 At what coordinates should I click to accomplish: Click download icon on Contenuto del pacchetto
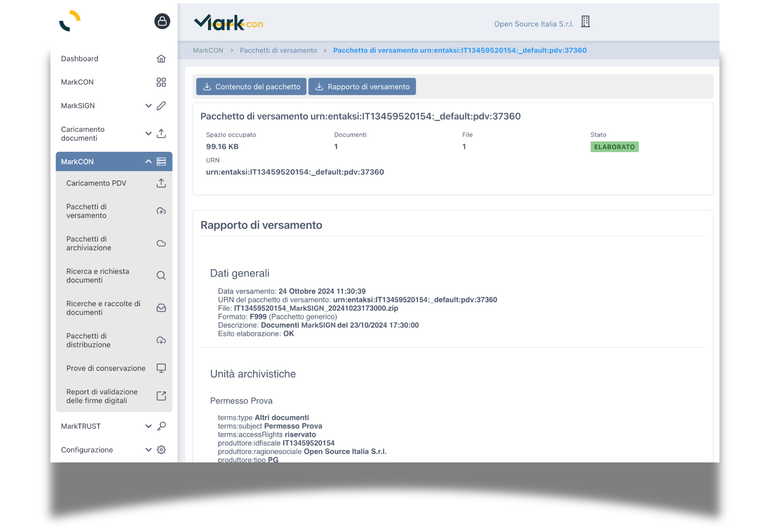[207, 87]
